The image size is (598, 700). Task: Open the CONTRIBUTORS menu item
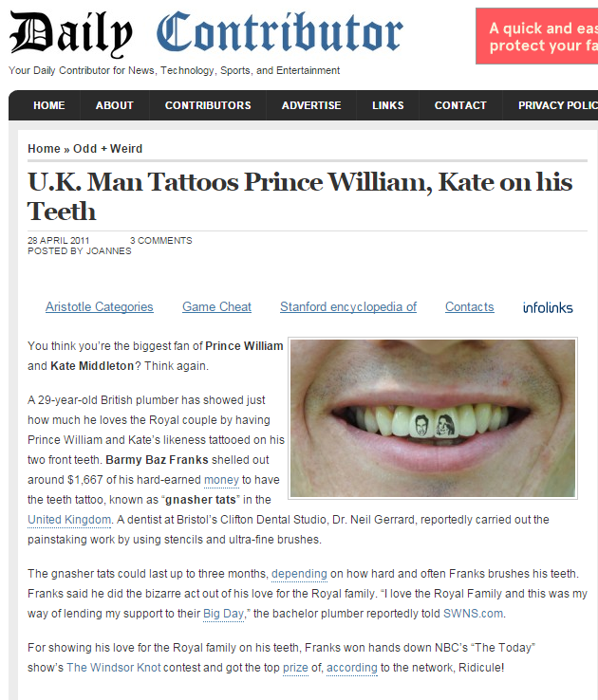208,105
